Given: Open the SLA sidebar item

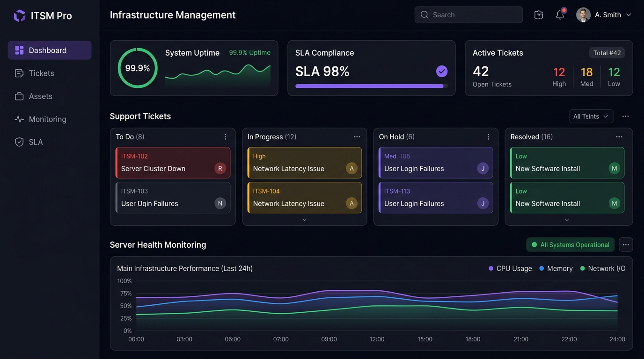Looking at the screenshot, I should 50,142.
